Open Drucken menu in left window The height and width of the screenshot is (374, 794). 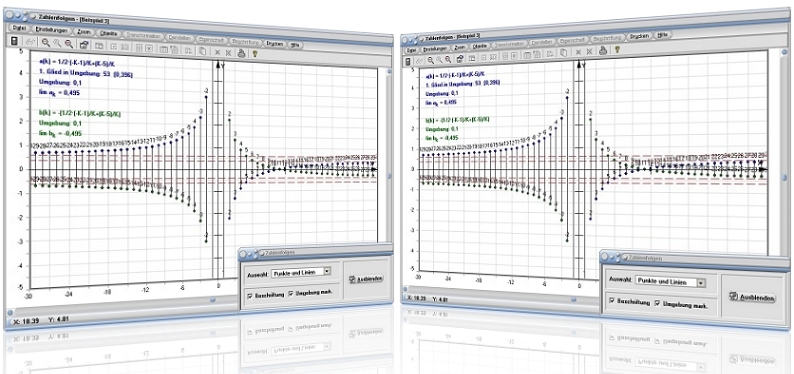pos(274,44)
